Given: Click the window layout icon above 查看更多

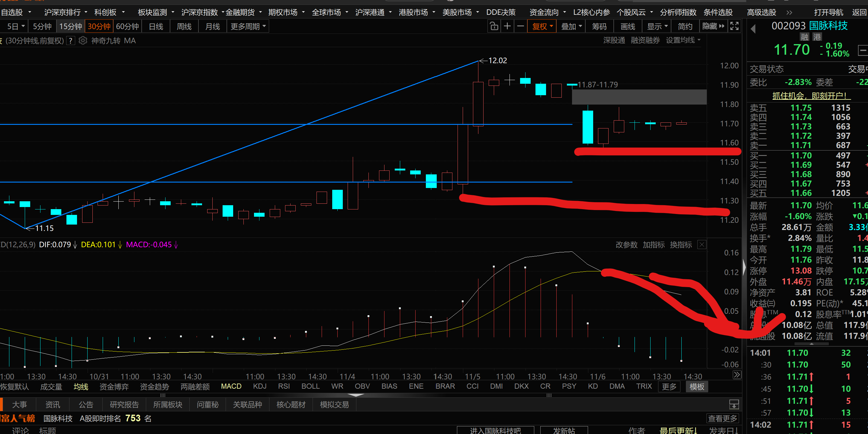Looking at the screenshot, I should 734,404.
